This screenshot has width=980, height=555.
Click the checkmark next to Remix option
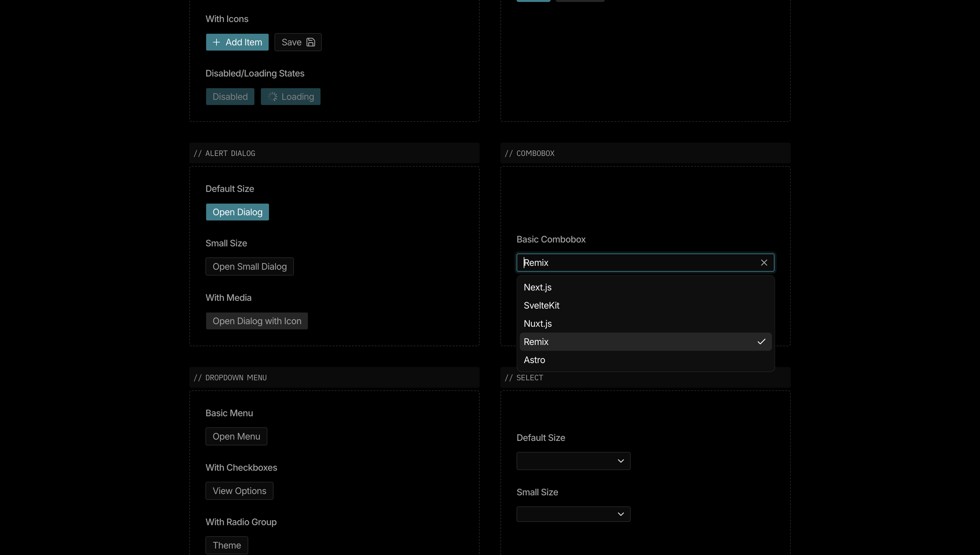click(x=761, y=342)
